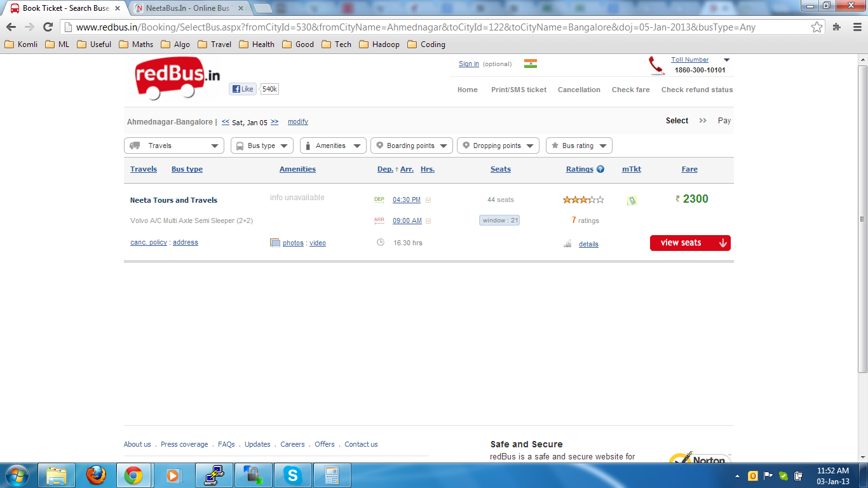Go to previous day with << arrow
868x488 pixels.
[226, 121]
